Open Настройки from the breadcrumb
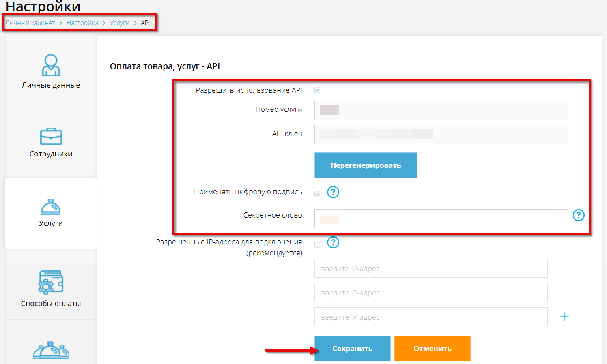 pyautogui.click(x=82, y=23)
